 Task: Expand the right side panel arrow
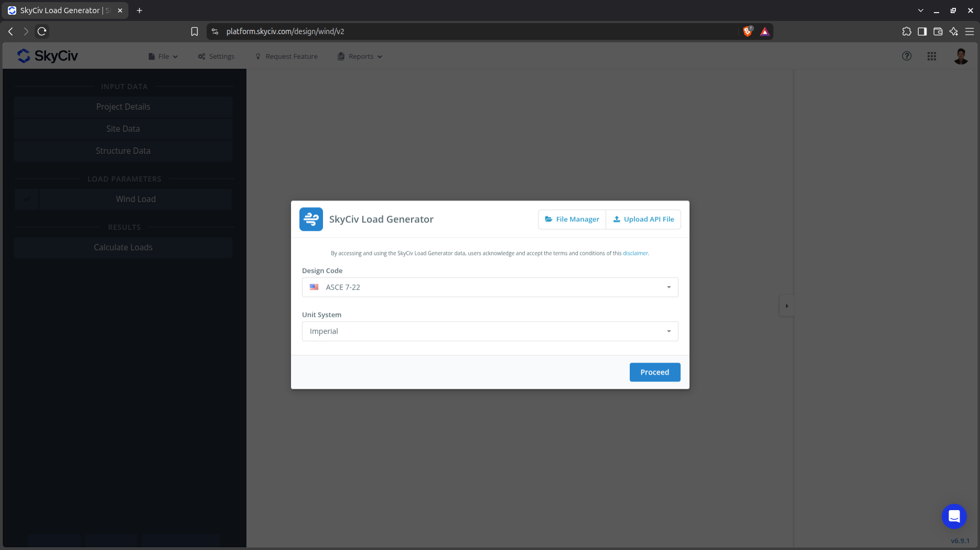pyautogui.click(x=787, y=306)
